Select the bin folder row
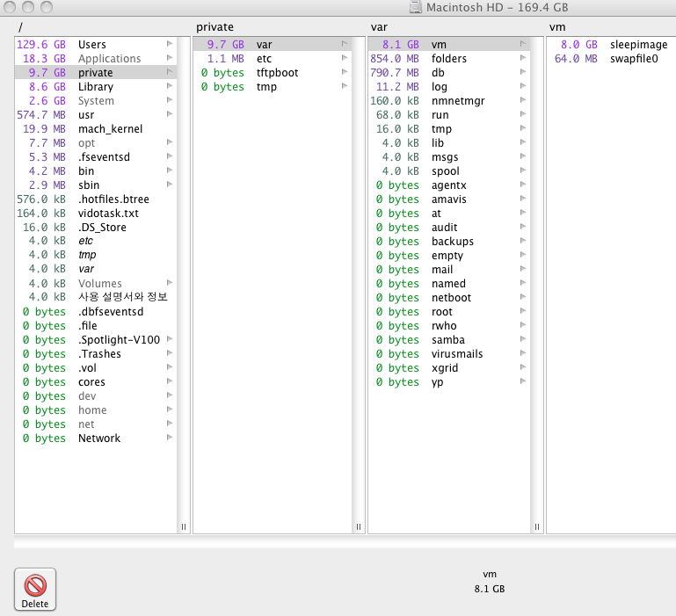Screen dimensions: 676x616 [96, 171]
